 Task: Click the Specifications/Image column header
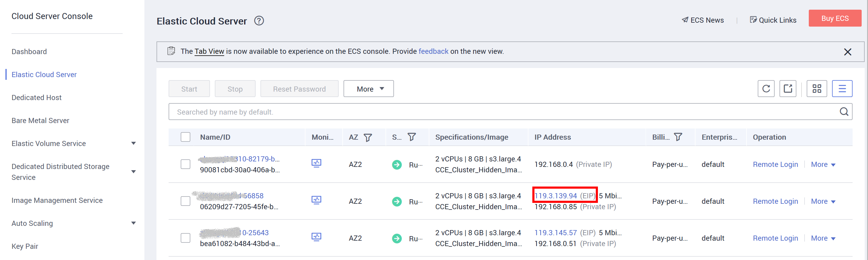coord(472,137)
